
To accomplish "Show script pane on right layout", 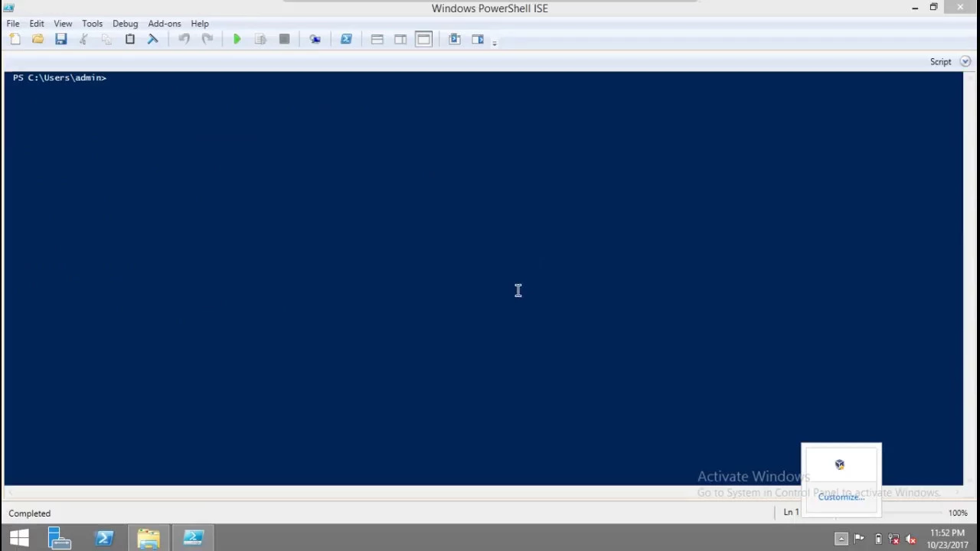I will 400,39.
